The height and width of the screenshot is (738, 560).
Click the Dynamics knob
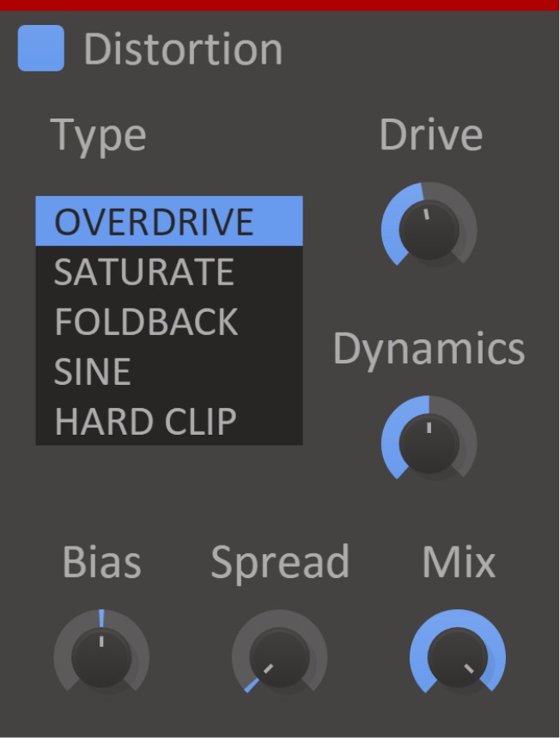tap(429, 443)
